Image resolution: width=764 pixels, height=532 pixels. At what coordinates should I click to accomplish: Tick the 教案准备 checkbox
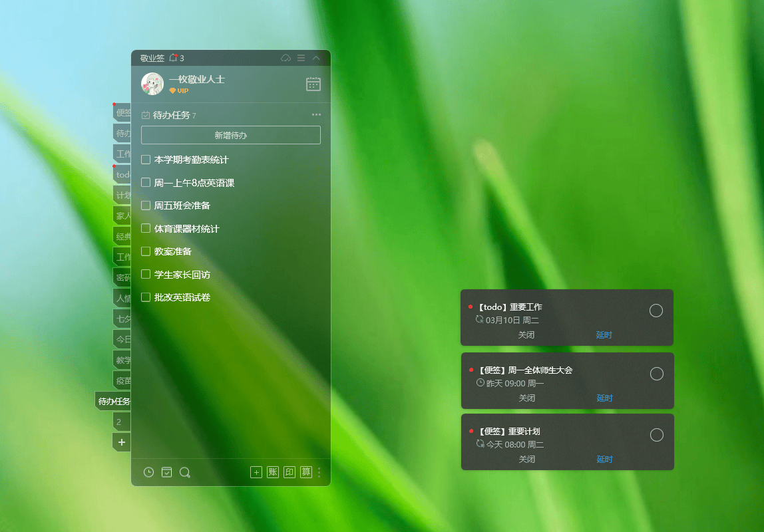click(x=145, y=251)
